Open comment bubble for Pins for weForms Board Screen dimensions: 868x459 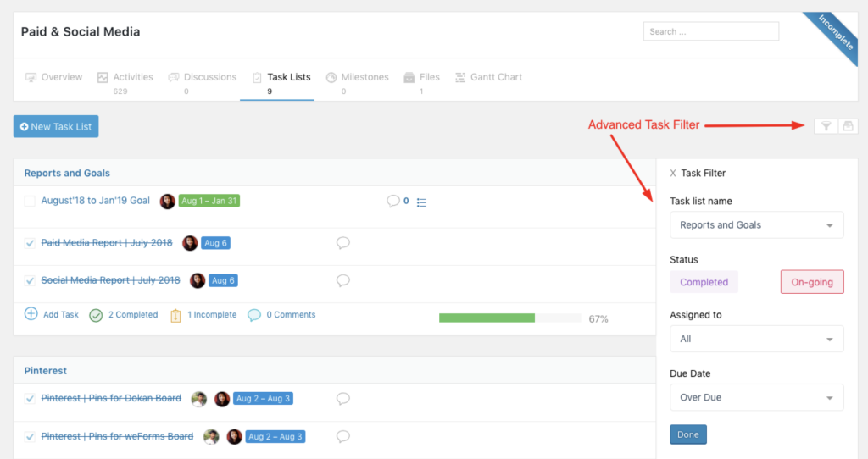342,436
